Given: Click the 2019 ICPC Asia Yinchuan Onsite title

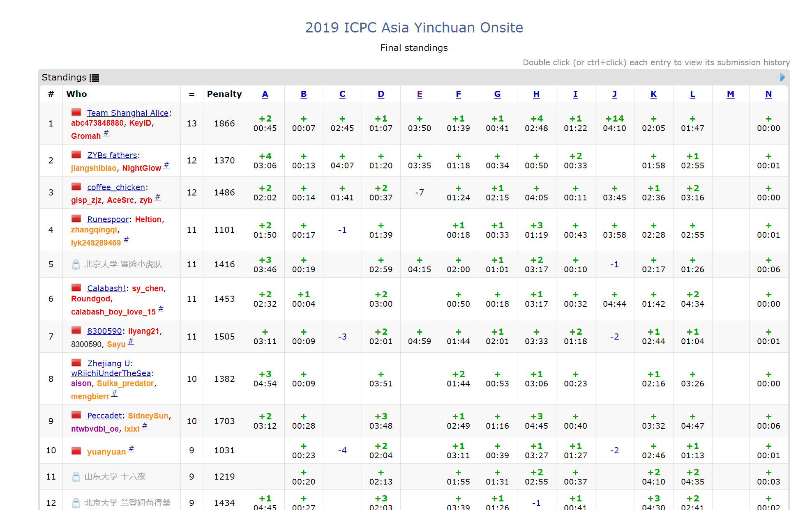Looking at the screenshot, I should click(x=414, y=28).
